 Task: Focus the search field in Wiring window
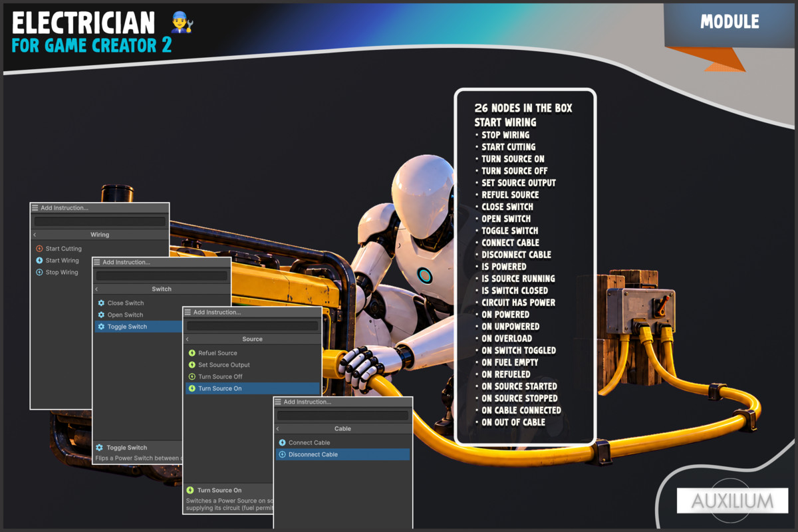coord(100,221)
